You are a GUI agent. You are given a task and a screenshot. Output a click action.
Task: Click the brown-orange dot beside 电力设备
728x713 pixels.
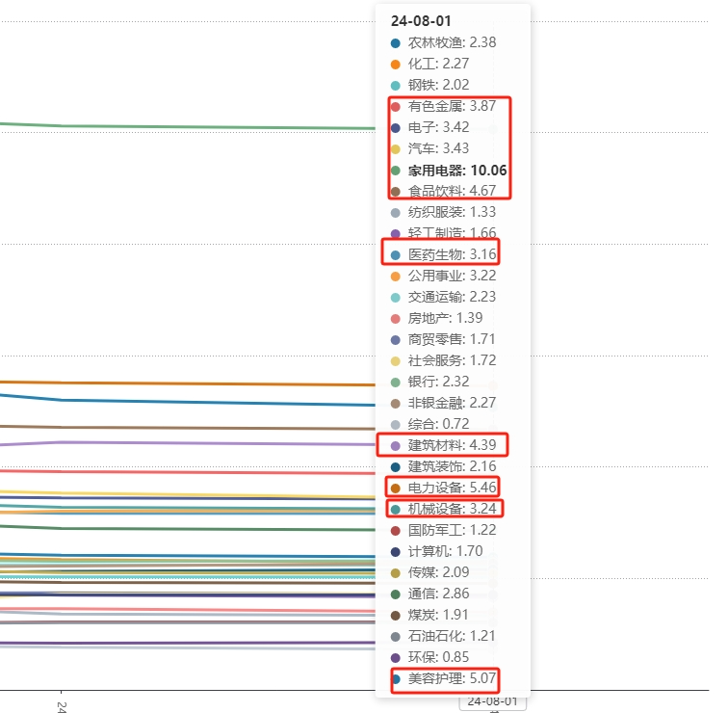[x=396, y=489]
